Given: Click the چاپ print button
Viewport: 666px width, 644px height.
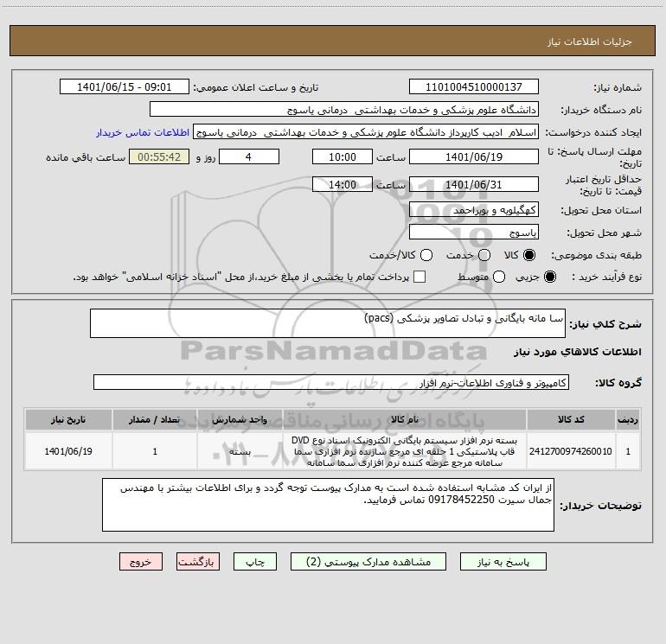Looking at the screenshot, I should (x=255, y=562).
